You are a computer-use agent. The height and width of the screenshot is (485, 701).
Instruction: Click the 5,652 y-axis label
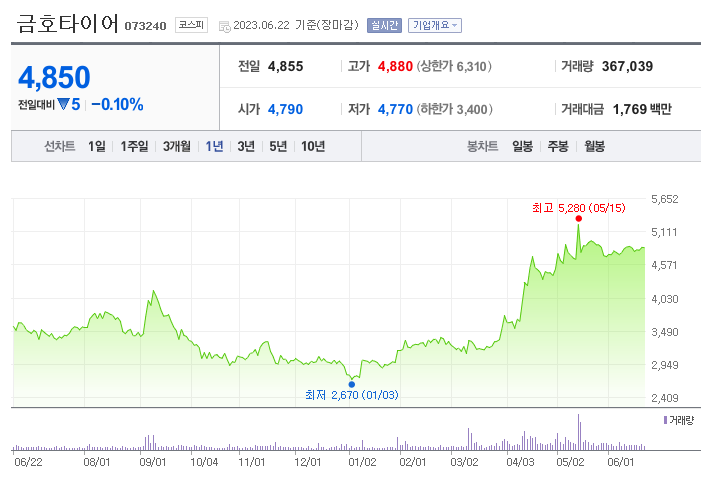pos(664,199)
